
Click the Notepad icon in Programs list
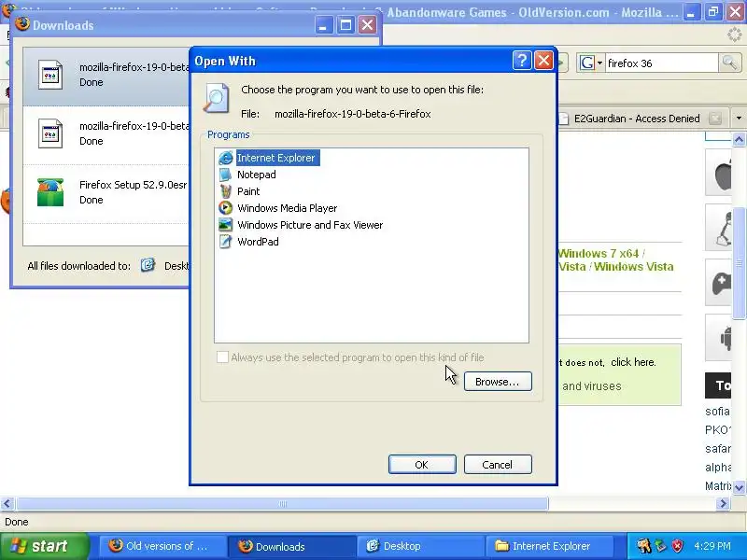coord(225,175)
